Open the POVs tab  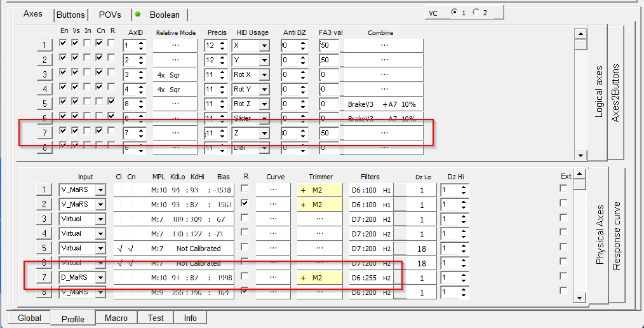(x=109, y=15)
